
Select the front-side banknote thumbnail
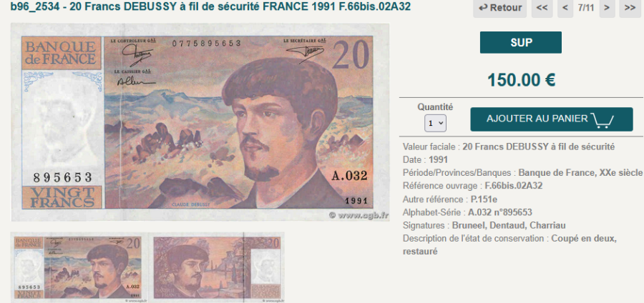click(79, 268)
